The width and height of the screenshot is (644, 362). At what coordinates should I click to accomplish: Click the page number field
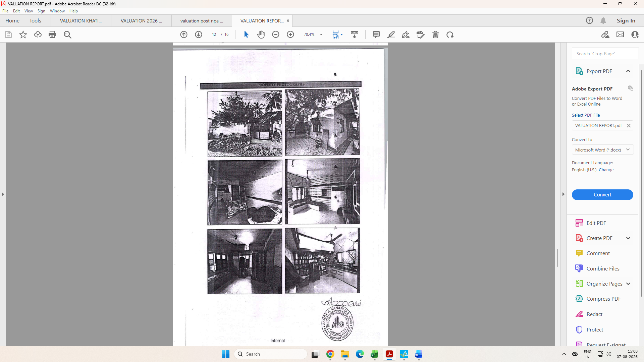click(x=214, y=35)
